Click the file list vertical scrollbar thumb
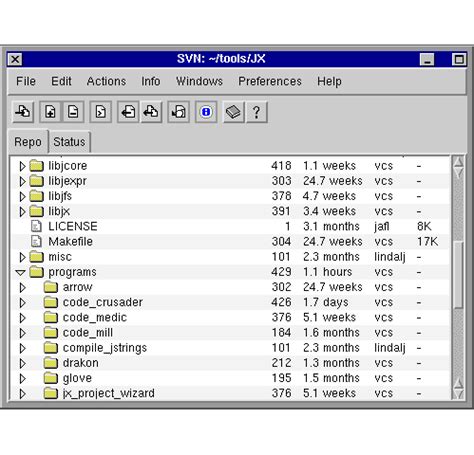This screenshot has height=455, width=474. [459, 275]
